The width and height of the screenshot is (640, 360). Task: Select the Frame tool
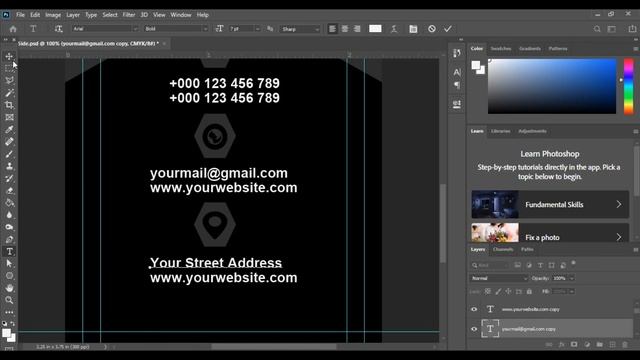pos(9,117)
